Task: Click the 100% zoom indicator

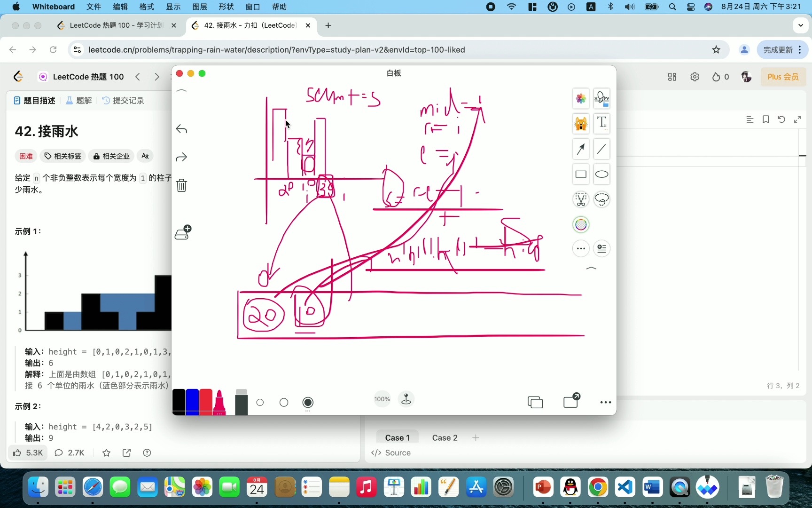Action: (x=382, y=399)
